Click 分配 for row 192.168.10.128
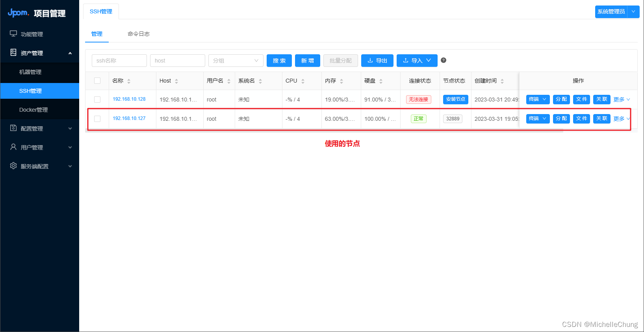Screen dimensions: 644x332 (x=561, y=99)
